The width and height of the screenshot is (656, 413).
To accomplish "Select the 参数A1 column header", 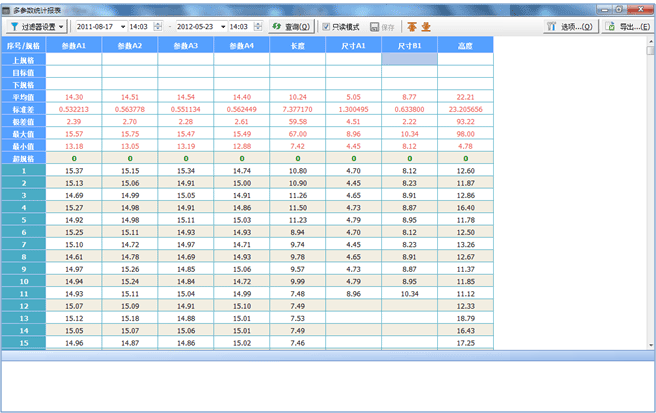I will click(x=73, y=45).
